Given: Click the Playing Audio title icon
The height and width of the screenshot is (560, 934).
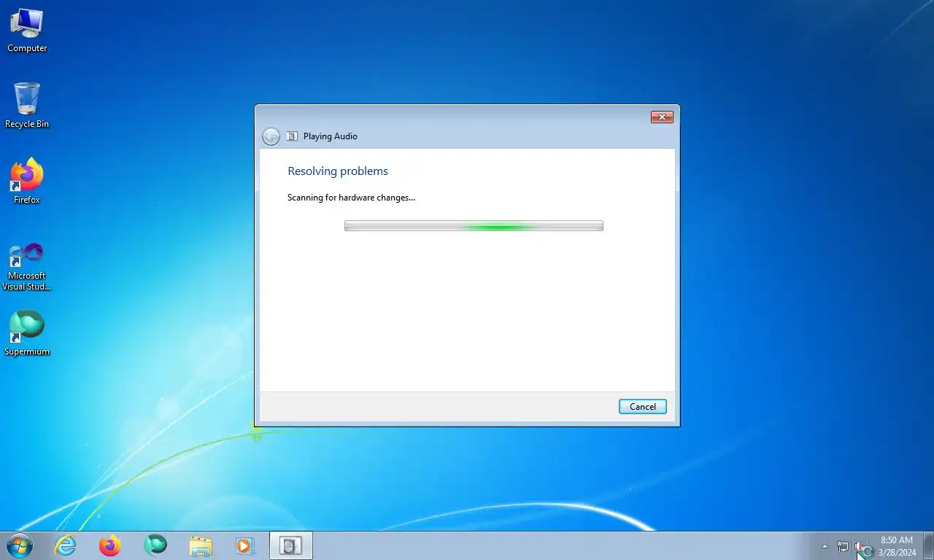Looking at the screenshot, I should click(292, 136).
